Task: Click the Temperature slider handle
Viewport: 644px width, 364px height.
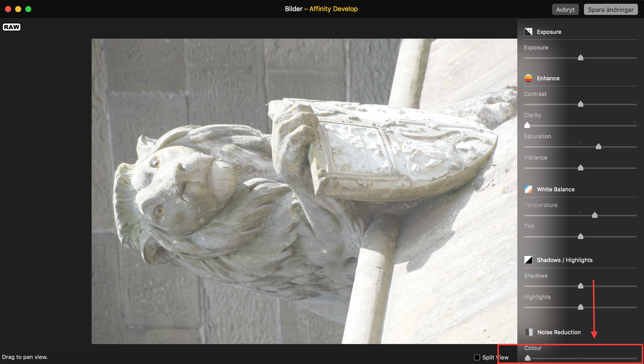Action: [x=595, y=215]
